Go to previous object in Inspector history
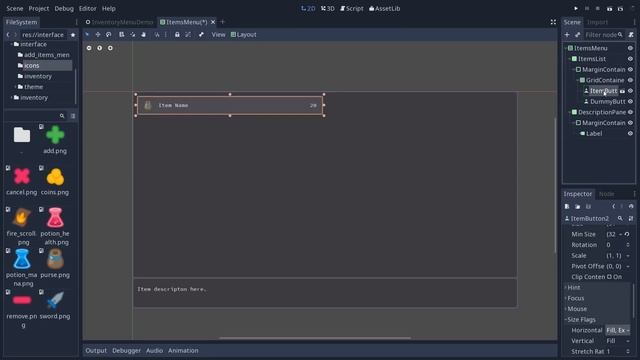640x360 pixels. pos(613,207)
